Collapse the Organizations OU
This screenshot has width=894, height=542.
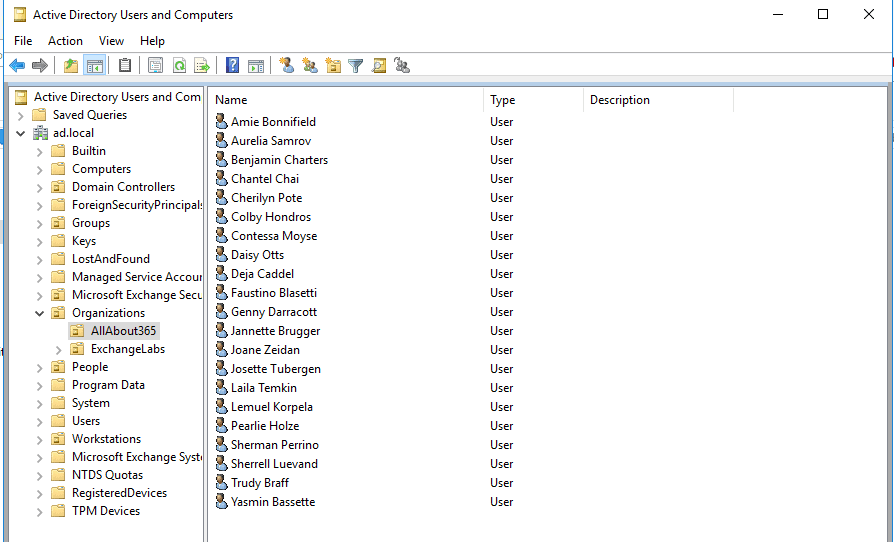(39, 313)
